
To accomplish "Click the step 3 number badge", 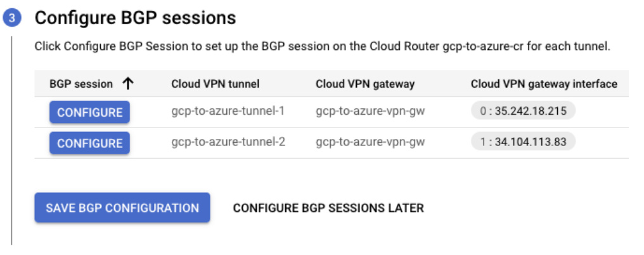I will click(12, 18).
